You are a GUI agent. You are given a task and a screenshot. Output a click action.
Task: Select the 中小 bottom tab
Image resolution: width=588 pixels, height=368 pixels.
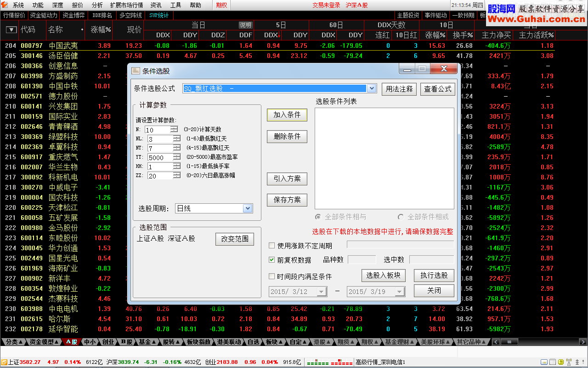pyautogui.click(x=90, y=342)
